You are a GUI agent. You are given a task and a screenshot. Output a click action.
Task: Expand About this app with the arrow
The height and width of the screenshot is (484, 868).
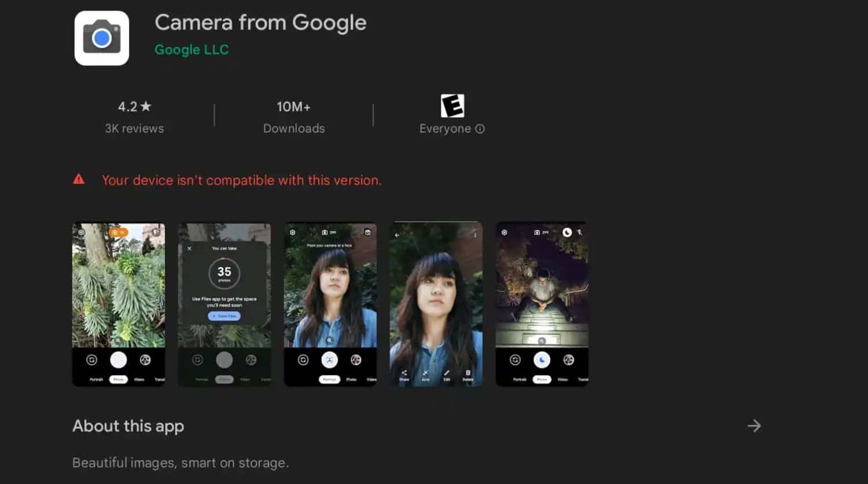[753, 426]
